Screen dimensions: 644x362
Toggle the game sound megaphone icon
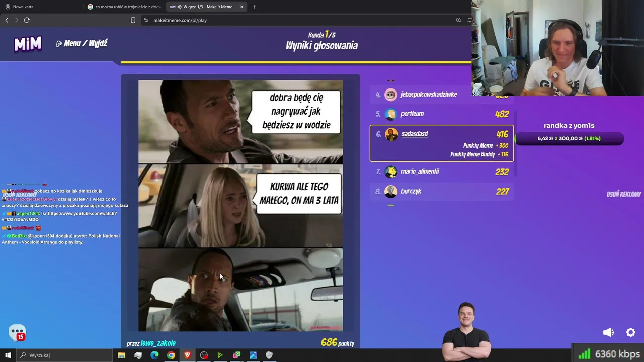[x=608, y=332]
